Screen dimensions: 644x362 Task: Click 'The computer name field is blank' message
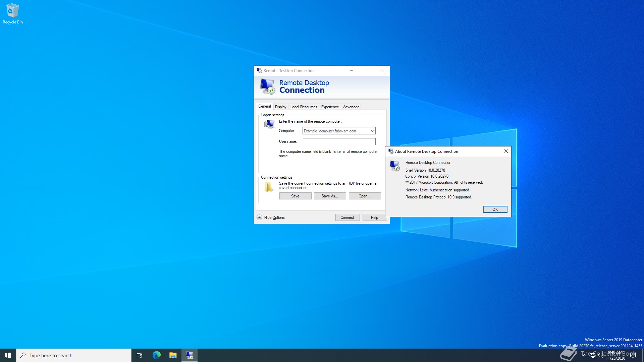tap(328, 154)
